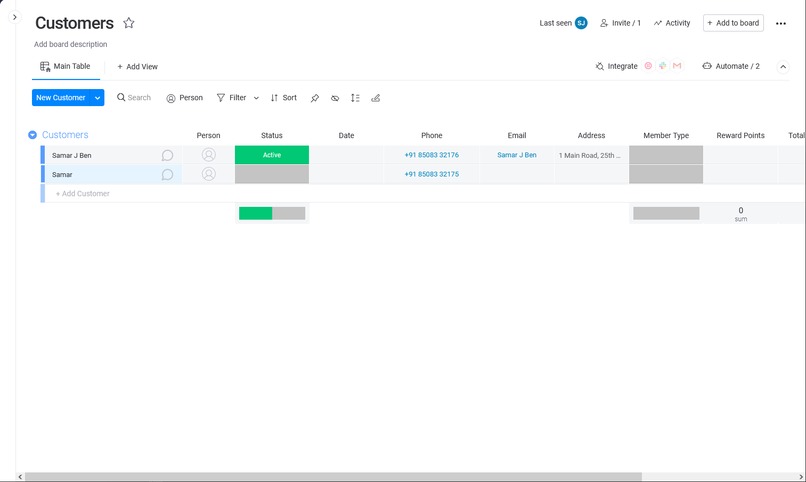Open Automate / 2 automations
806x482 pixels.
731,66
